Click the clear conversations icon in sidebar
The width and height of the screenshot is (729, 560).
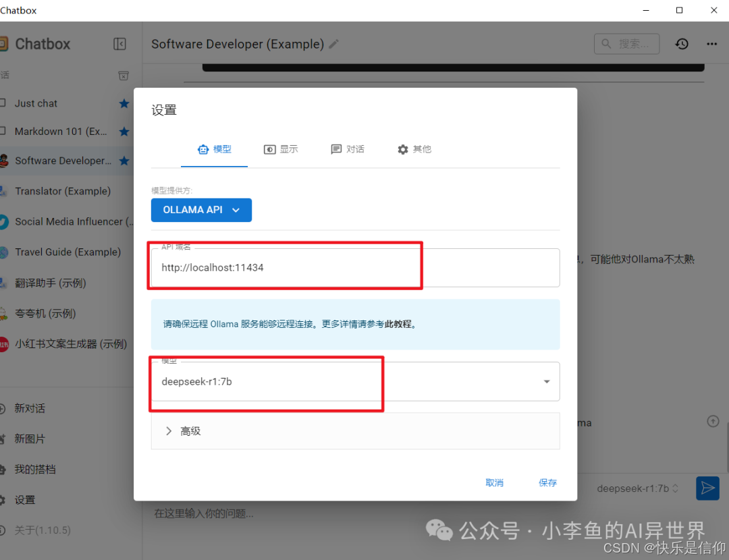(x=124, y=76)
